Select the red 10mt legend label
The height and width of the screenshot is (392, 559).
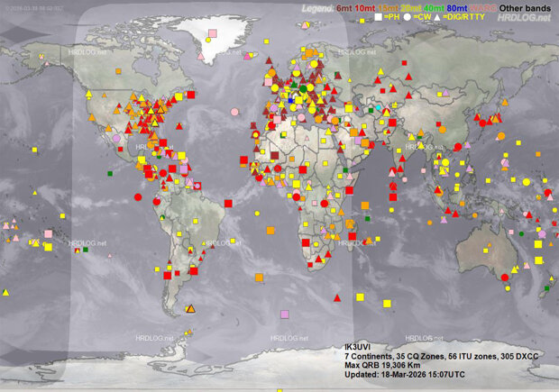[x=366, y=6]
